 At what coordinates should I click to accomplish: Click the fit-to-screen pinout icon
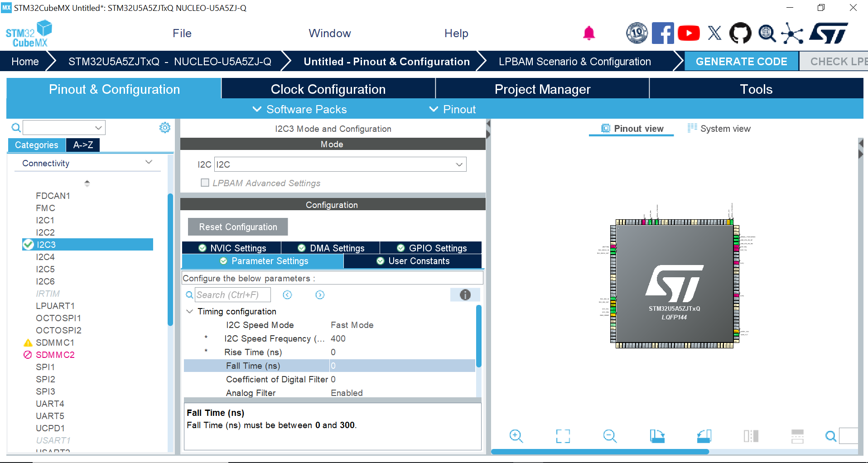(563, 436)
